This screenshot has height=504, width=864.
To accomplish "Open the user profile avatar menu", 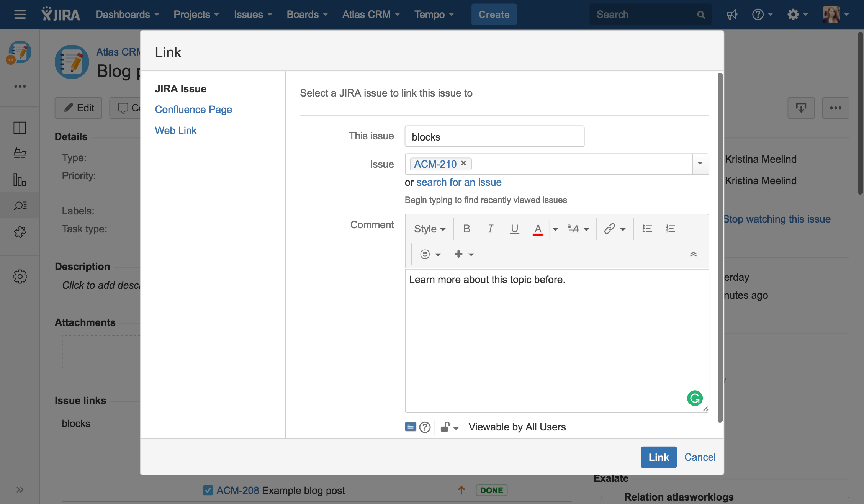I will (x=836, y=15).
